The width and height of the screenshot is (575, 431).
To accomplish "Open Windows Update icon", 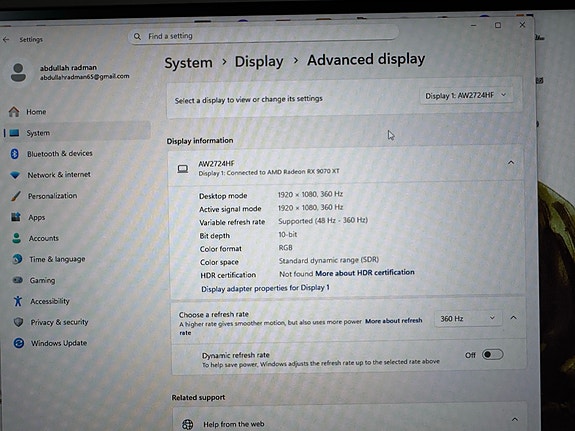I will click(x=19, y=343).
